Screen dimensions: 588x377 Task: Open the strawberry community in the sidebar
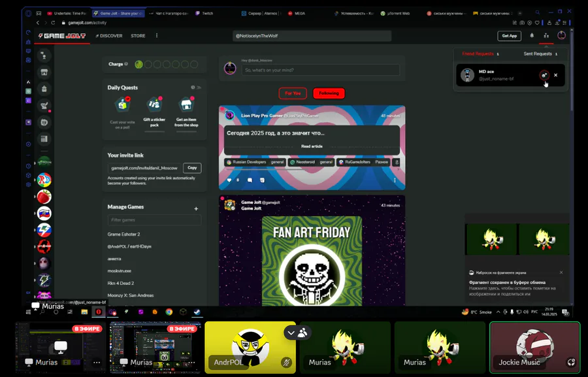click(x=44, y=197)
